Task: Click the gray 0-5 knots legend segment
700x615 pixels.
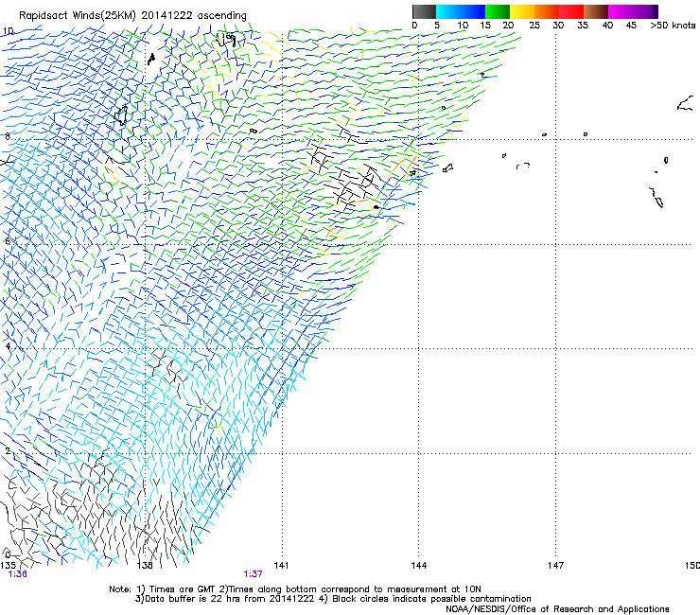Action: point(424,11)
